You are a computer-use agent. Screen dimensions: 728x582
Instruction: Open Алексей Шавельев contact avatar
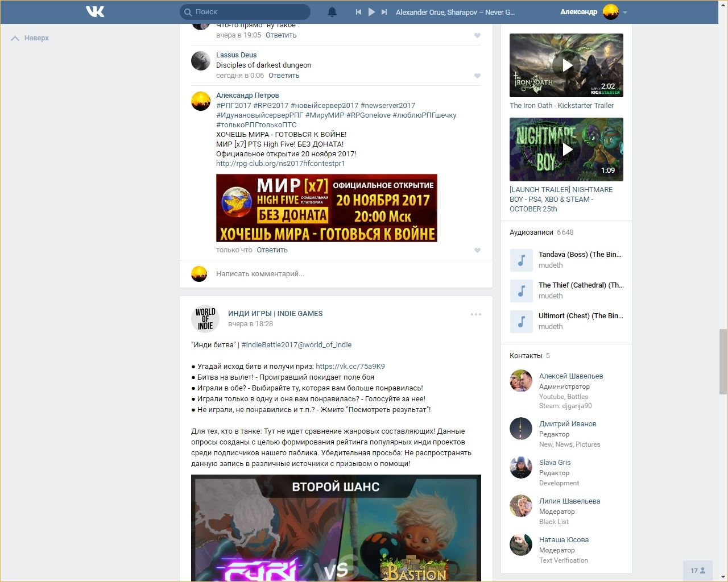[x=521, y=381]
